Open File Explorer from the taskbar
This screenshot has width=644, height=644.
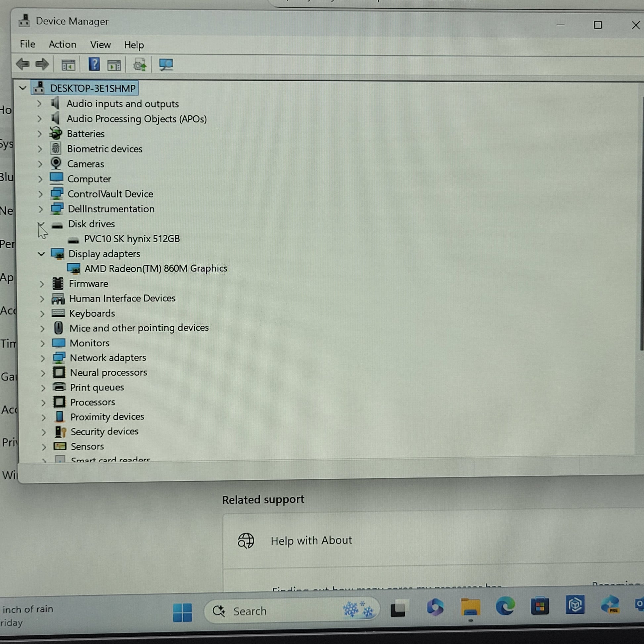click(x=470, y=607)
